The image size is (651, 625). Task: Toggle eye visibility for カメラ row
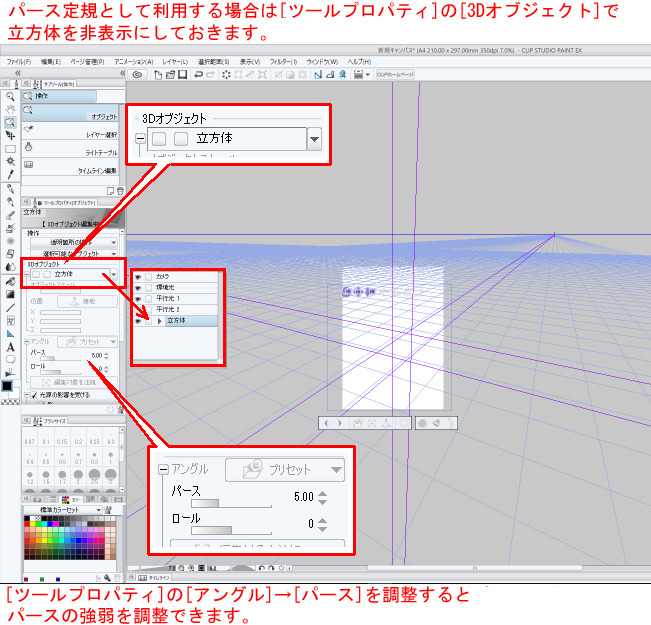pos(138,277)
